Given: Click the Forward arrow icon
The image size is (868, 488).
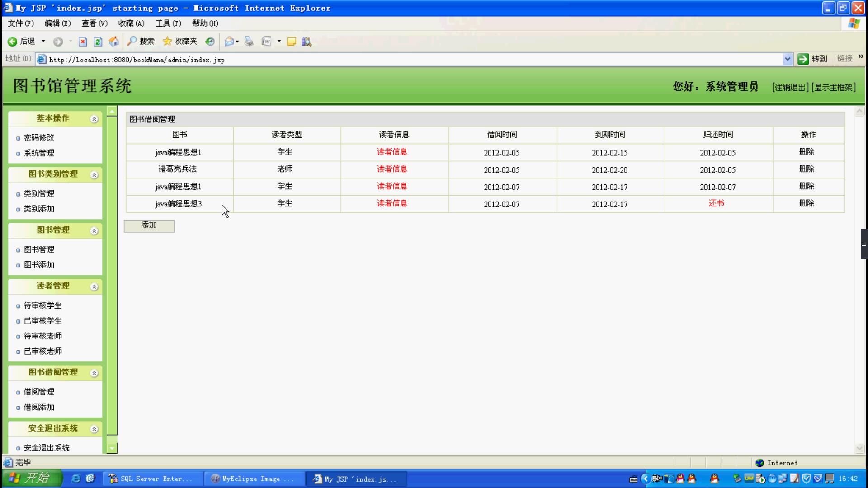Looking at the screenshot, I should pos(58,42).
